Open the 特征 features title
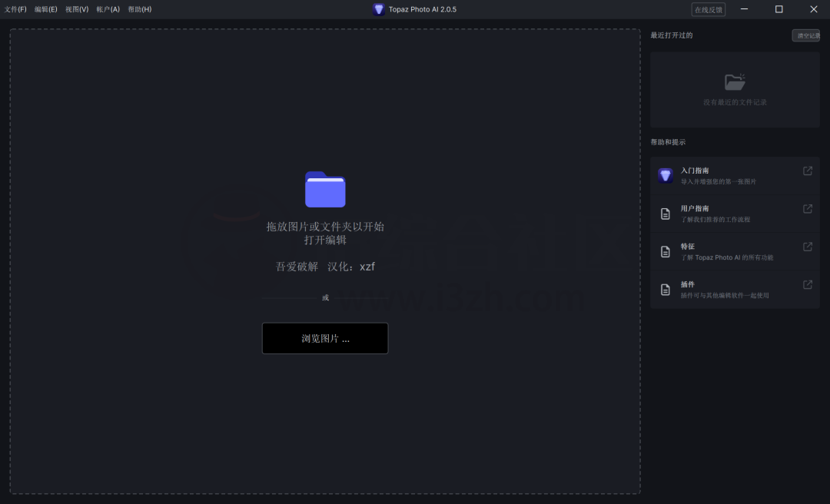830x504 pixels. 688,247
